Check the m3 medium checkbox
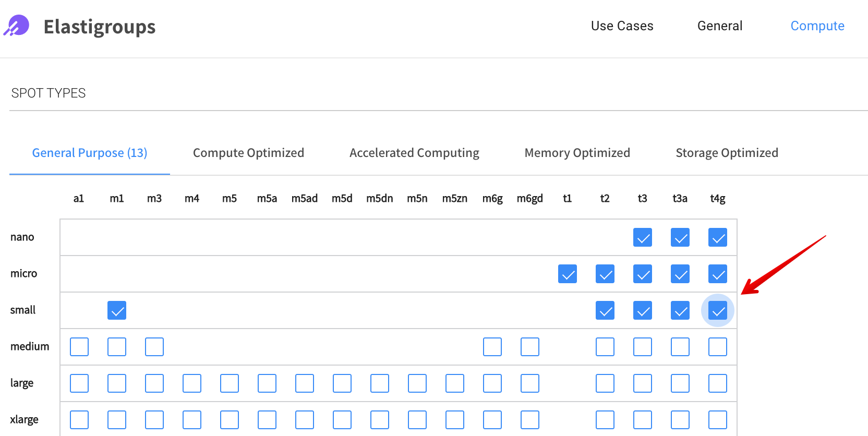The height and width of the screenshot is (436, 868). (x=154, y=347)
